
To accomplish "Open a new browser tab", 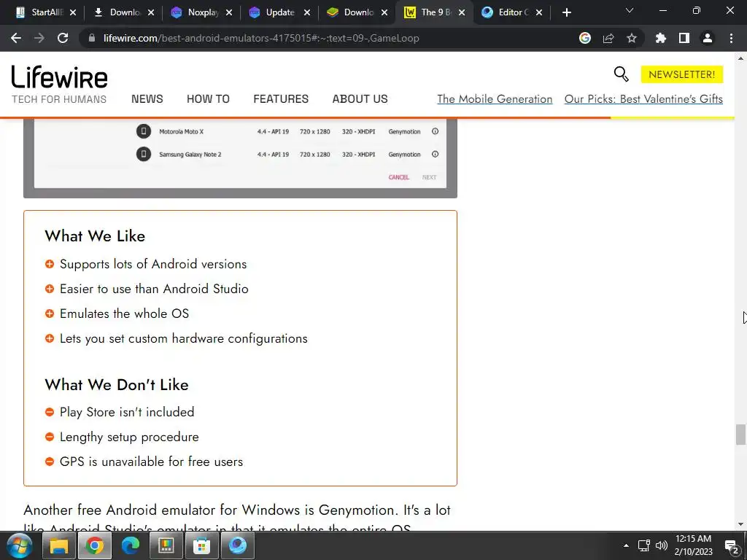I will coord(566,12).
